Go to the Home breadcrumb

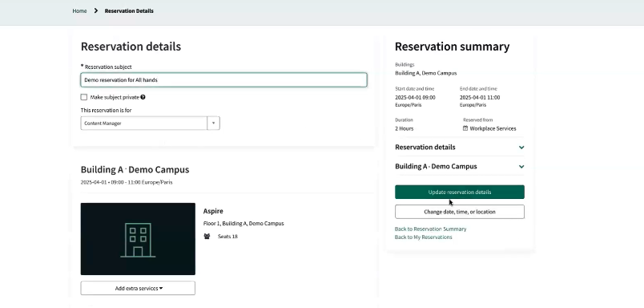79,10
